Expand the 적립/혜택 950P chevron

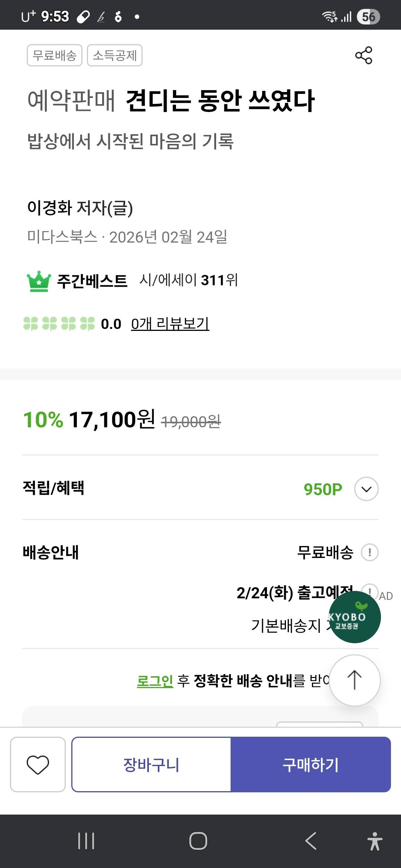pos(366,489)
